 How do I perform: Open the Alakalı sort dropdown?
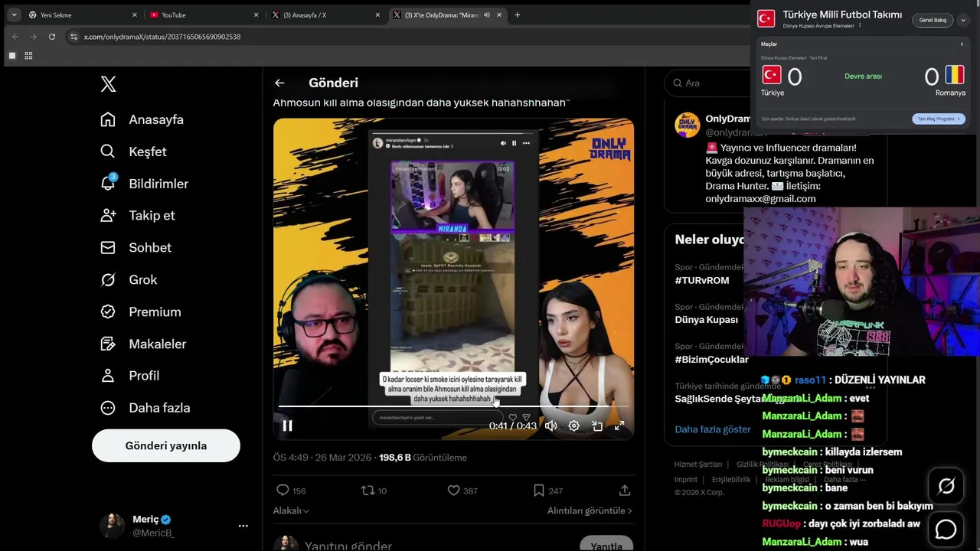(x=291, y=510)
